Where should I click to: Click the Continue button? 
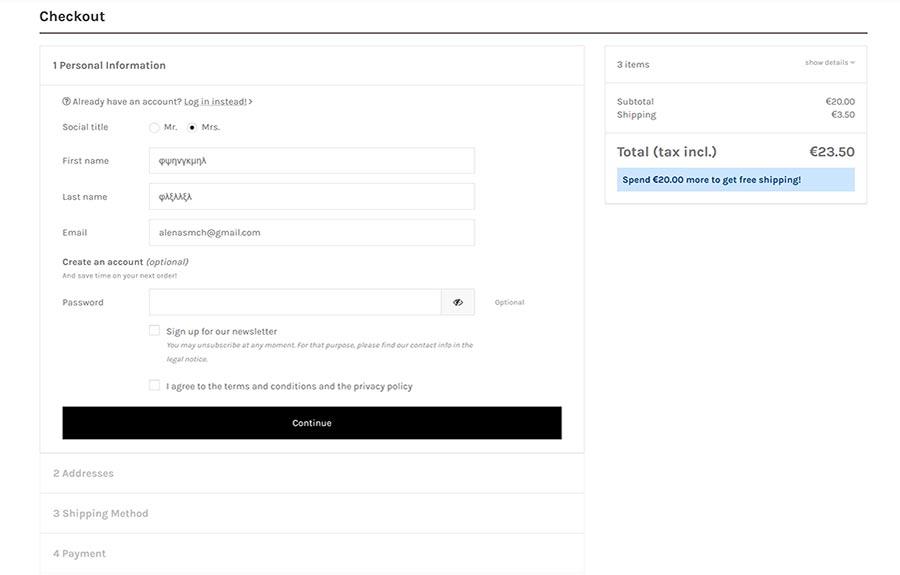click(312, 423)
